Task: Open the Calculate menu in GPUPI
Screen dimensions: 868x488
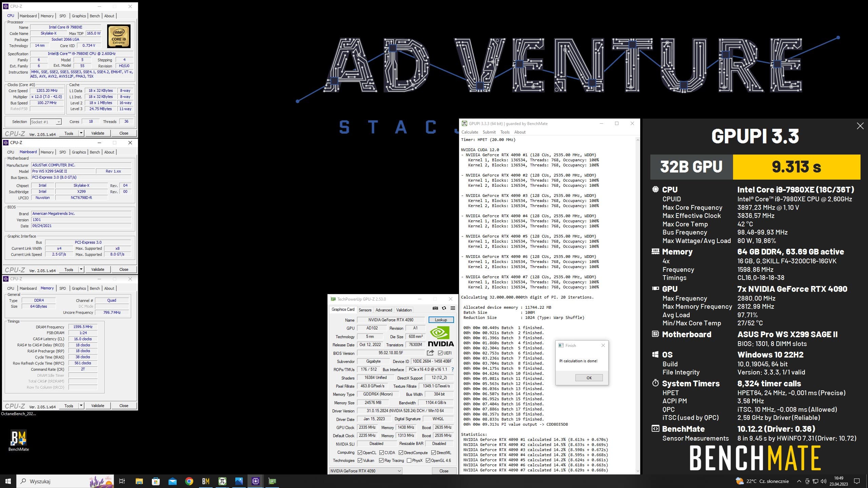Action: [469, 132]
